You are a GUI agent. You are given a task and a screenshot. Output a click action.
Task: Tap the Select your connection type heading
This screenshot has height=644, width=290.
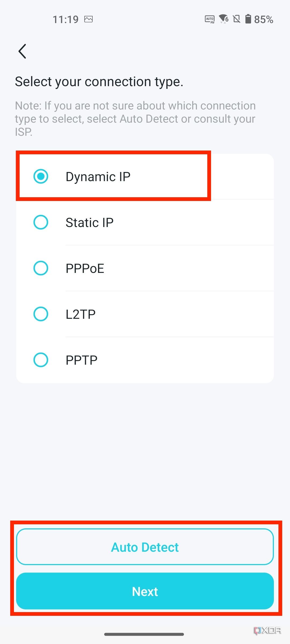click(99, 81)
